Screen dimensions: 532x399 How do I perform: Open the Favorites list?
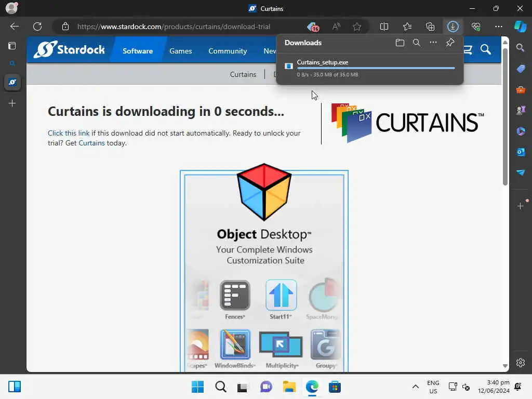tap(407, 26)
